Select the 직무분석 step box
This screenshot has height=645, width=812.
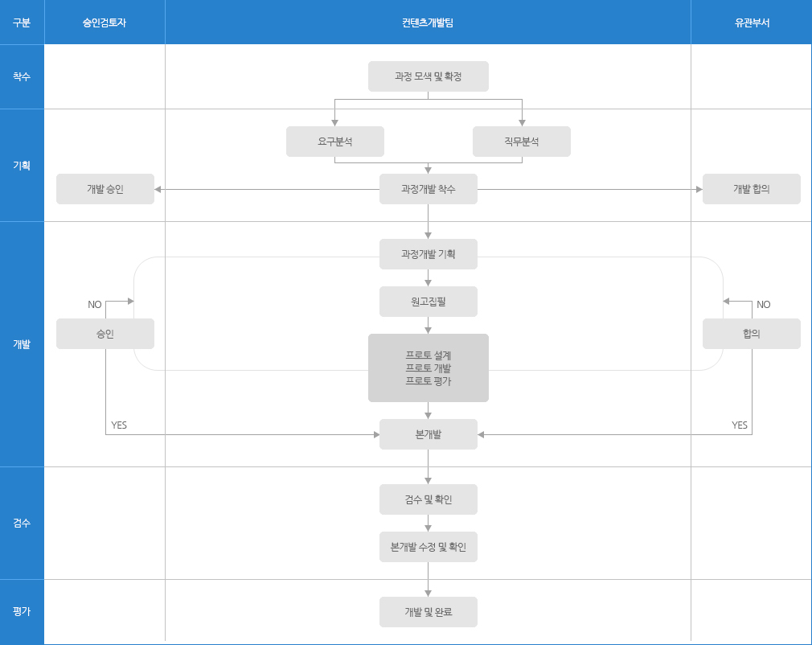[521, 142]
